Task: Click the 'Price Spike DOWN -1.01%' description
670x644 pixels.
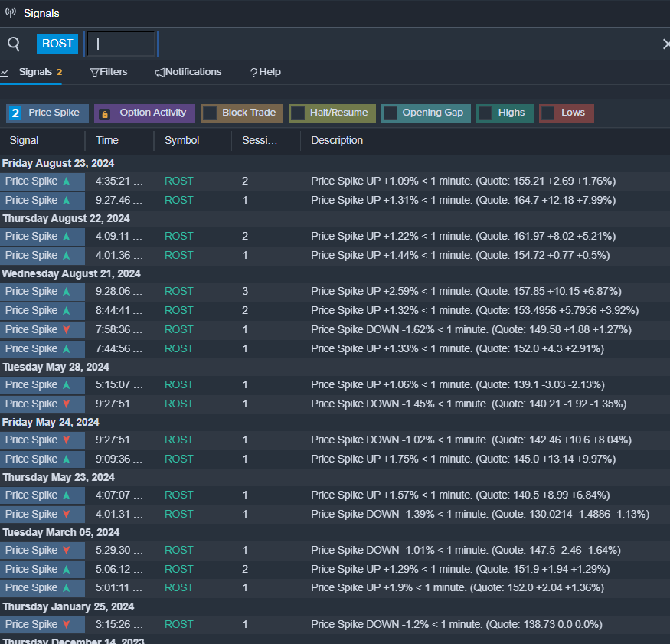Action: tap(466, 550)
